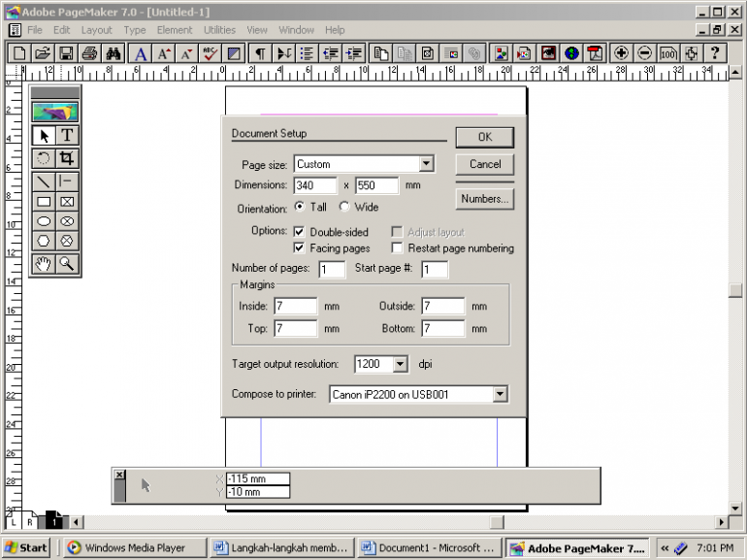Viewport: 747px width, 560px height.
Task: Select the Text tool in toolbox
Action: click(67, 136)
